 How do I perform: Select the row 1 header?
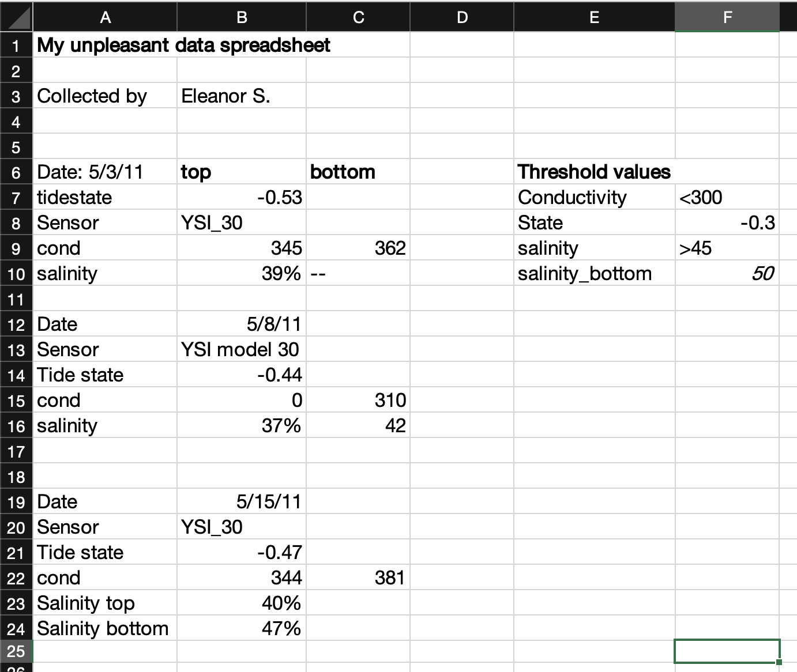16,45
